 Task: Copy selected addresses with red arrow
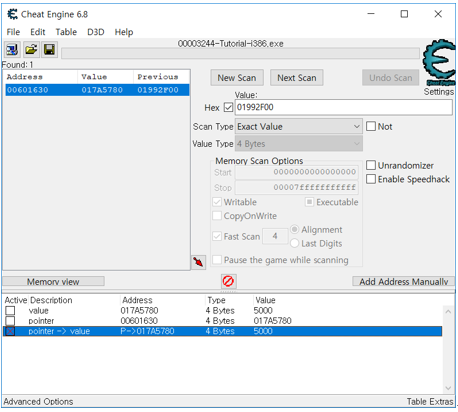coord(198,262)
